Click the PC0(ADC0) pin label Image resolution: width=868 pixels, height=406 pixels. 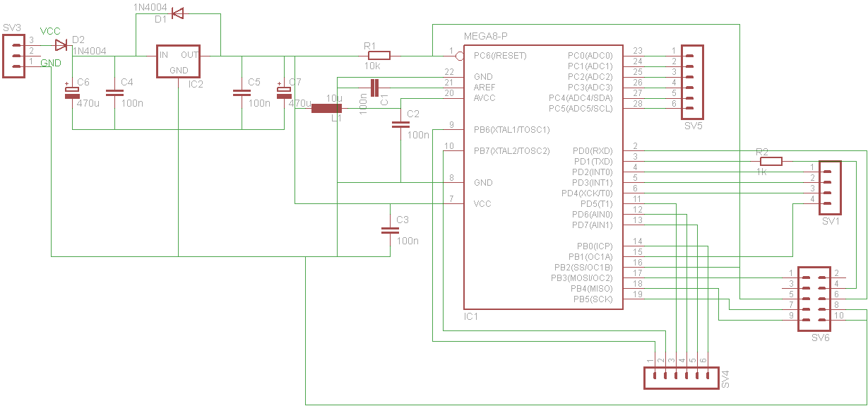pyautogui.click(x=590, y=56)
